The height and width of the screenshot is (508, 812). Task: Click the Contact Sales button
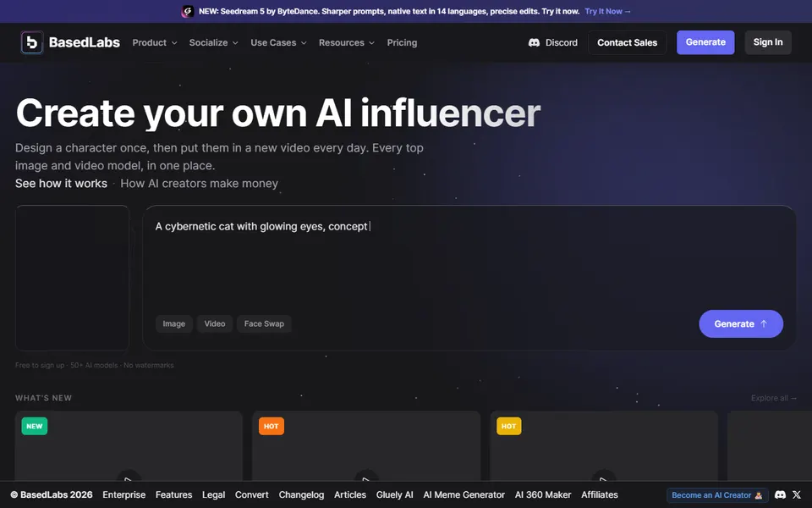tap(627, 42)
